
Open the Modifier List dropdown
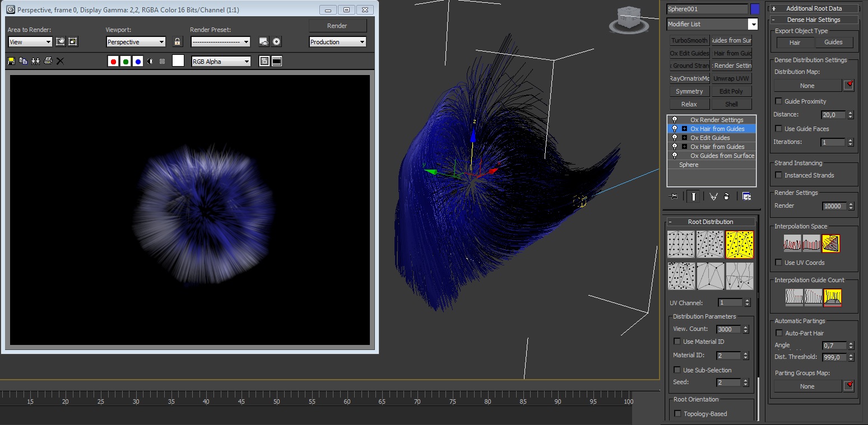[753, 24]
